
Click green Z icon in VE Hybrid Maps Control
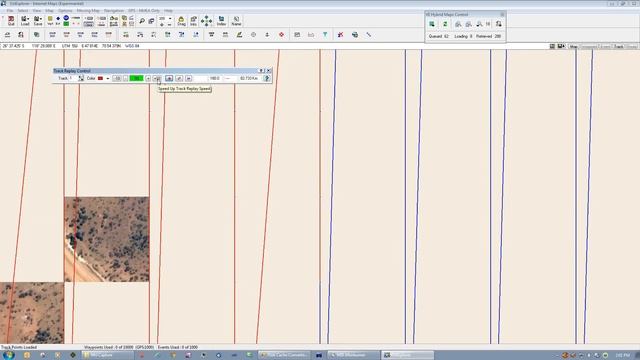click(x=445, y=24)
